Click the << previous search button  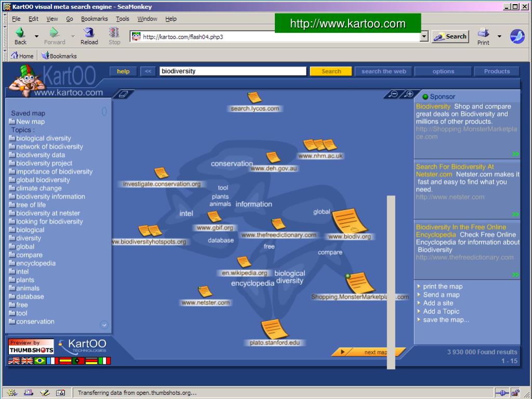(148, 71)
